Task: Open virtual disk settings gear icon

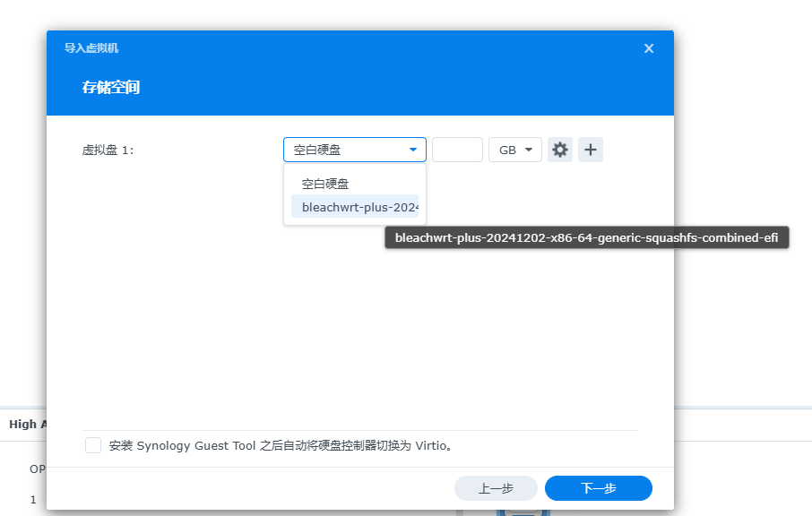Action: (x=560, y=150)
